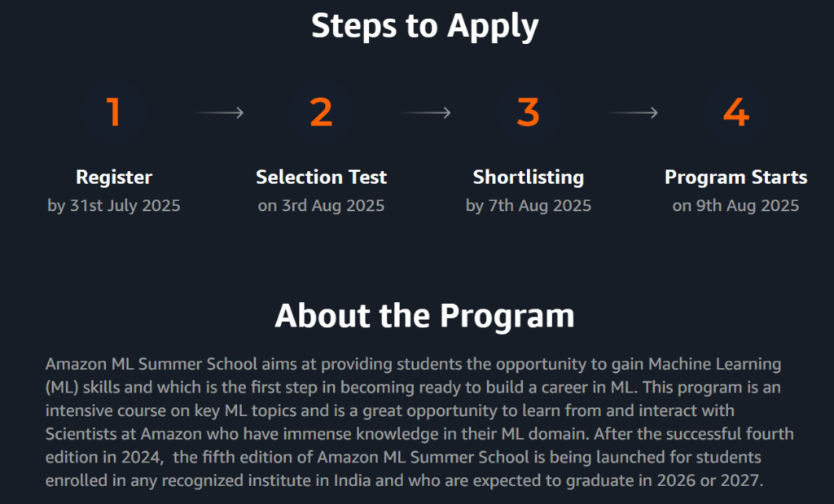Click the 'on 3rd Aug 2025' date text
This screenshot has height=504, width=834.
click(x=321, y=205)
